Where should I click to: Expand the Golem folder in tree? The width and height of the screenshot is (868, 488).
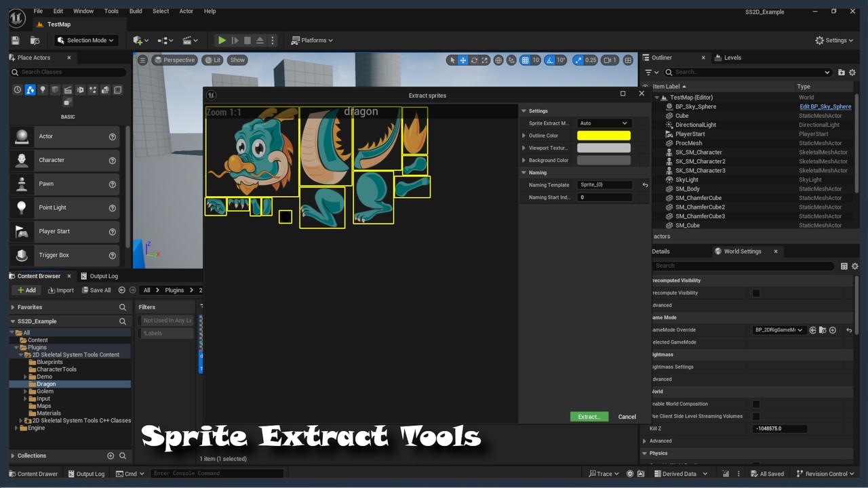coord(26,392)
